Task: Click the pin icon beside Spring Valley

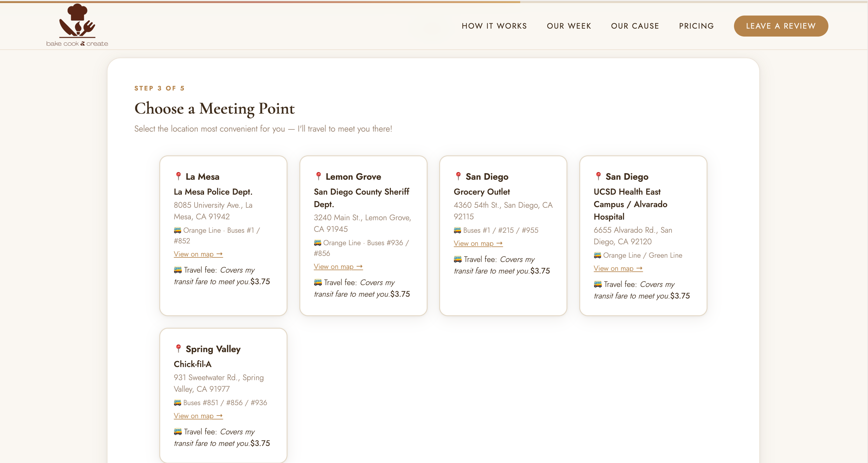Action: [x=178, y=348]
